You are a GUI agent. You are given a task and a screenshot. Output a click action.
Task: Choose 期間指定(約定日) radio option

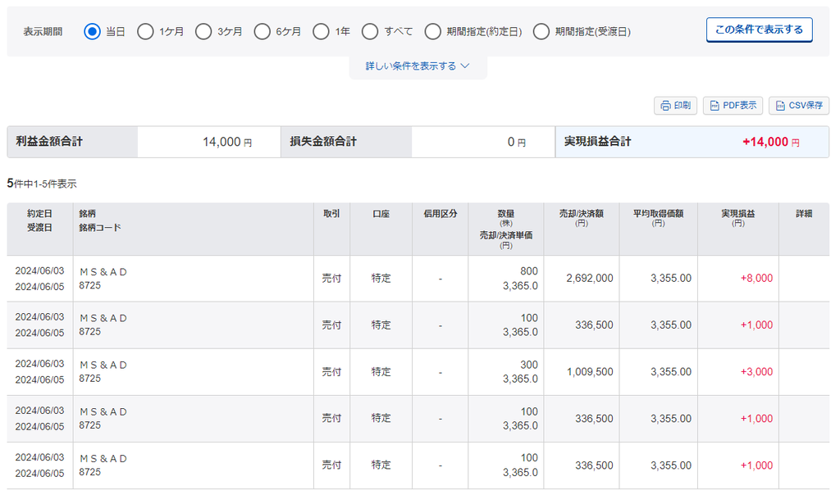(x=433, y=32)
